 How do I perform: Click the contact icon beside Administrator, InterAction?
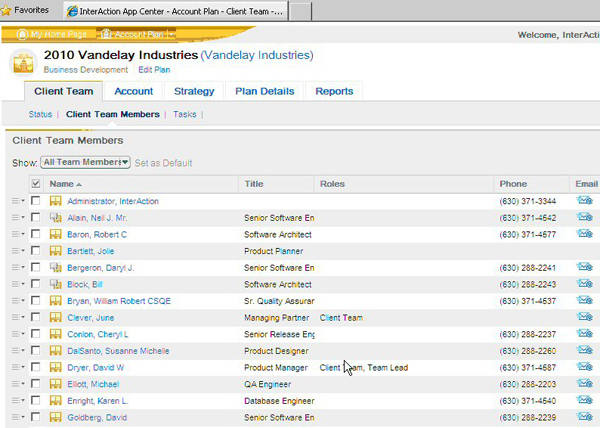[x=55, y=201]
